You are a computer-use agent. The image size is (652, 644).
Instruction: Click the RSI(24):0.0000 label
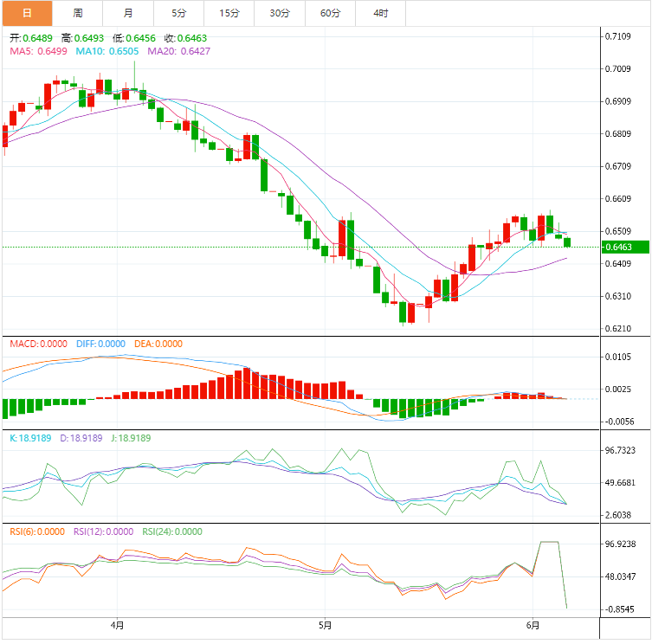click(172, 531)
